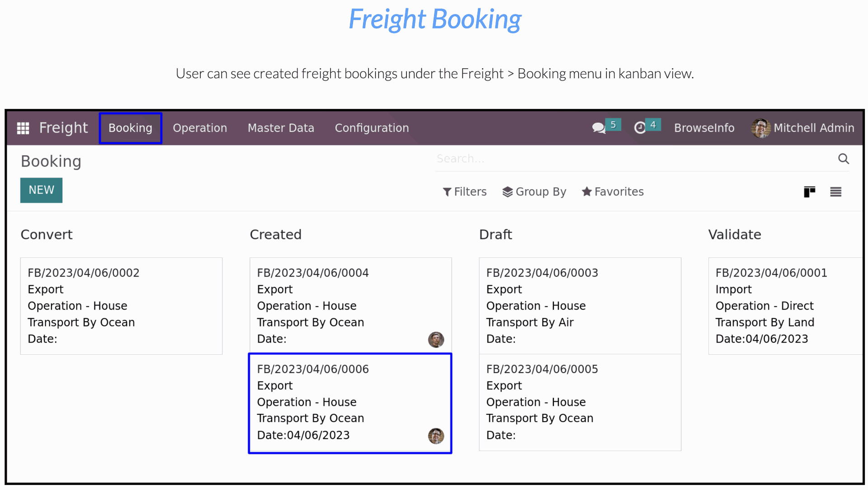Click avatar on booking FB/2023/04/06/0004
868x490 pixels.
(436, 339)
